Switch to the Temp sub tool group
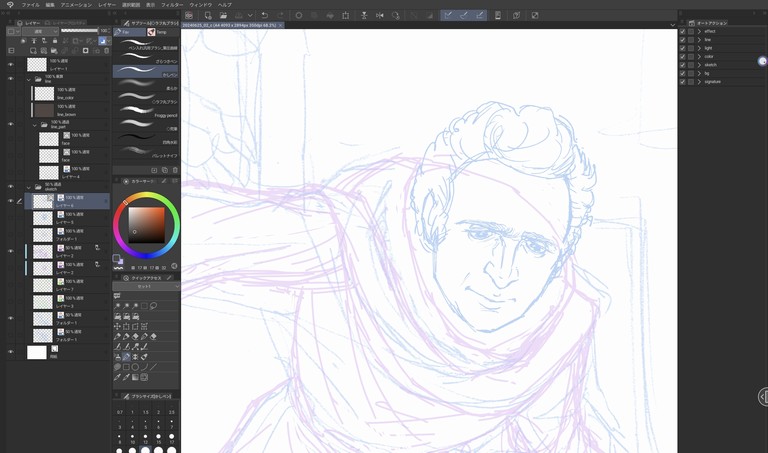This screenshot has width=768, height=453. tap(159, 32)
